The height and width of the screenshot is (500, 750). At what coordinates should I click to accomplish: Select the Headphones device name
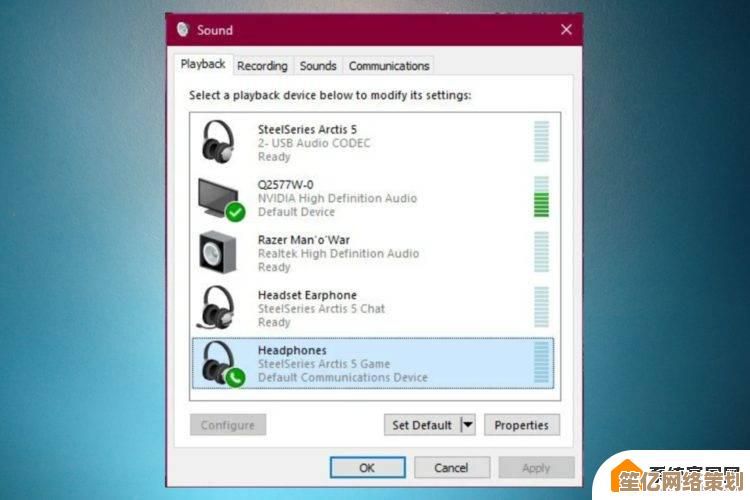[292, 350]
